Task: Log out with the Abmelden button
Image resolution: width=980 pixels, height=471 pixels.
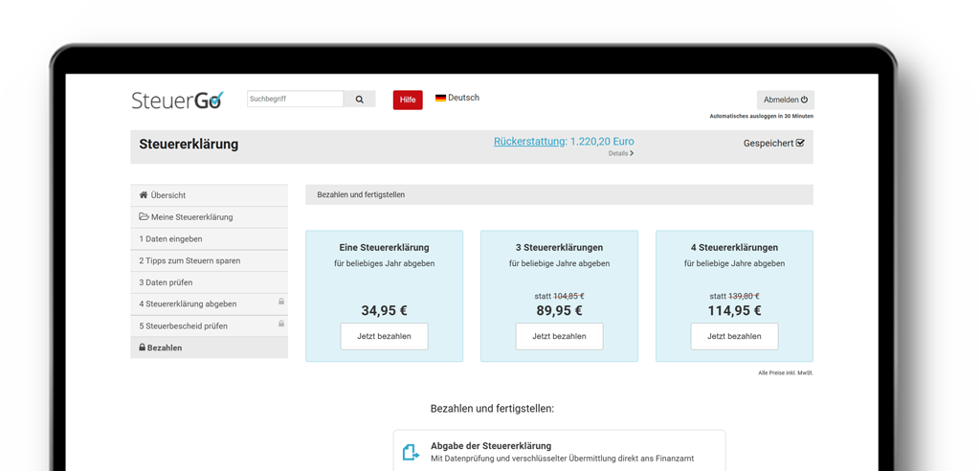Action: [786, 101]
